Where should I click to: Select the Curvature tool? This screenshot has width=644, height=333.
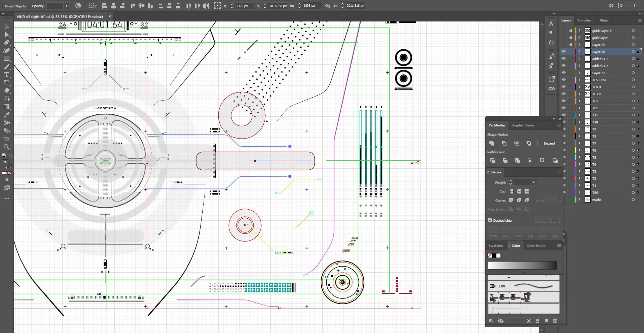[7, 51]
